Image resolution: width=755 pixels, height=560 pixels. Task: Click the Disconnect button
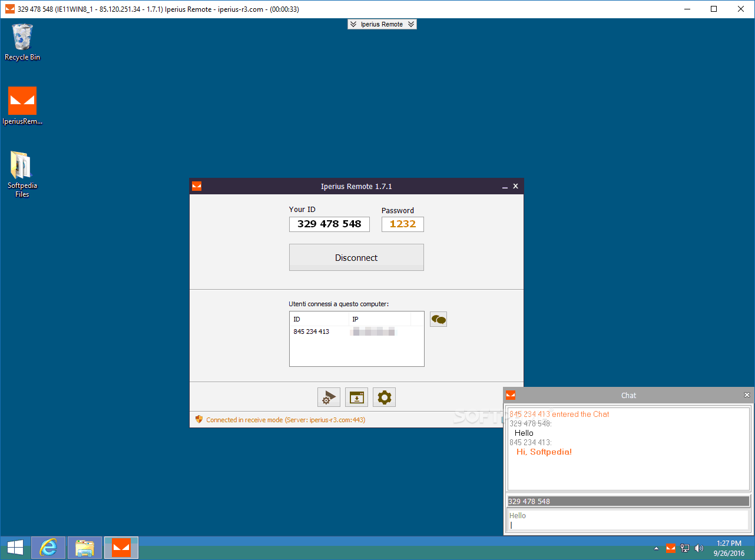356,257
